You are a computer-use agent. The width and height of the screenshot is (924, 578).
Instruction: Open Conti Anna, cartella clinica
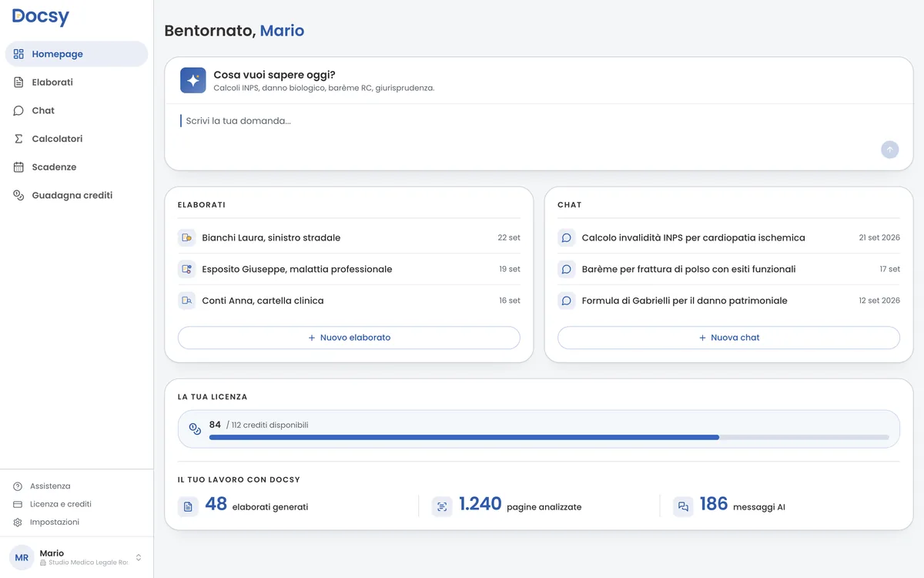click(349, 301)
